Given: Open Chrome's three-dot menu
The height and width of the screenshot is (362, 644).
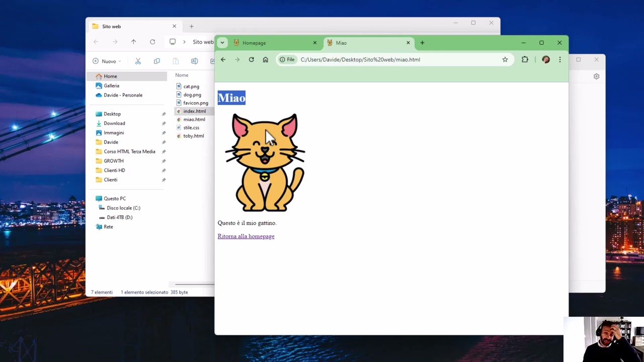Looking at the screenshot, I should click(x=559, y=59).
